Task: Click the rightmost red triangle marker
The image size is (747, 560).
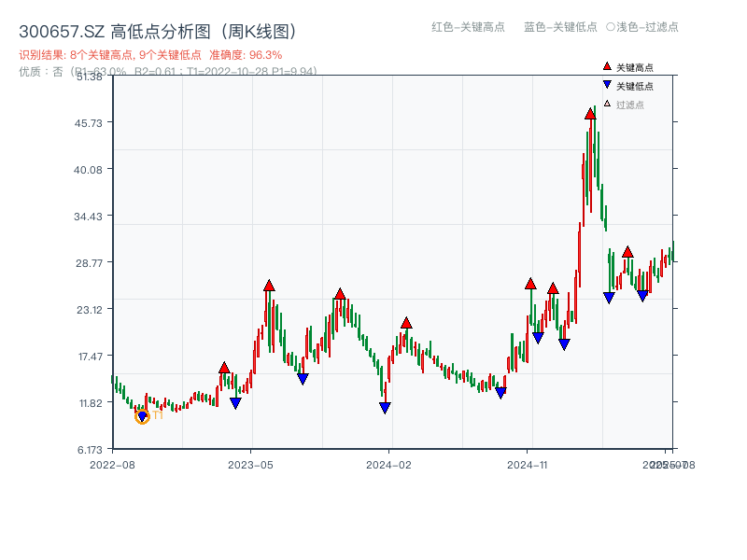Action: (x=627, y=249)
